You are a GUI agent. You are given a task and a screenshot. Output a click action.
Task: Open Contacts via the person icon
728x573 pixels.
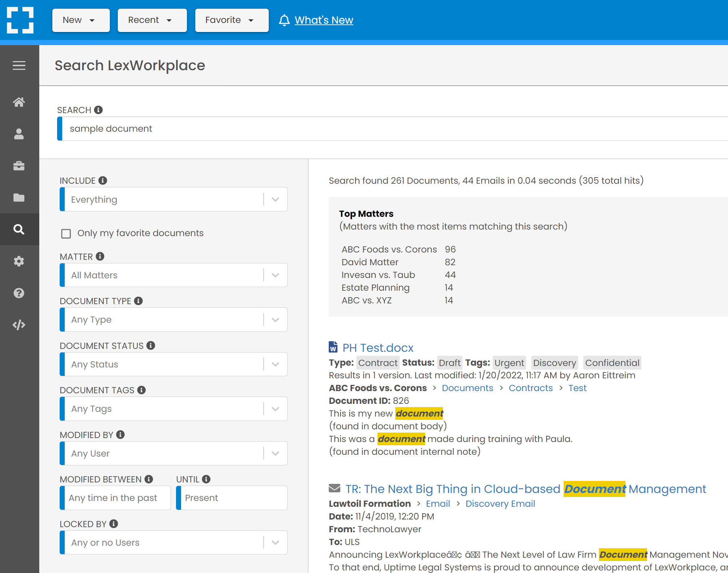19,134
